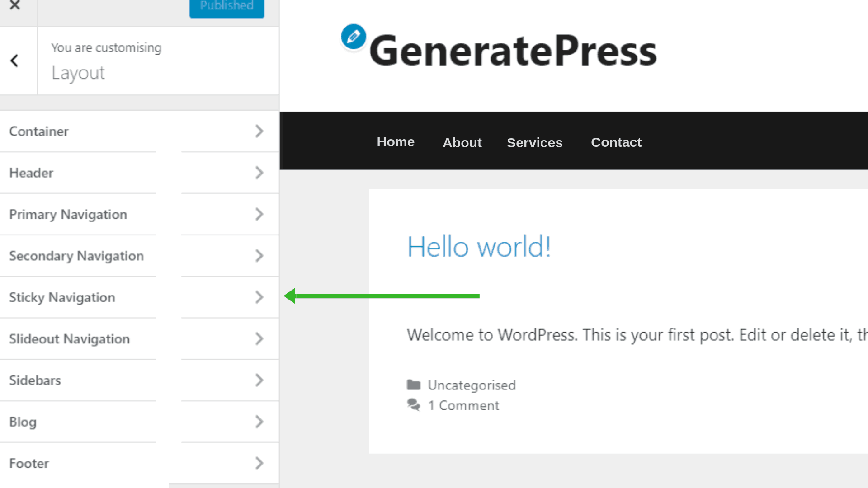Expand Container using its chevron

[259, 131]
